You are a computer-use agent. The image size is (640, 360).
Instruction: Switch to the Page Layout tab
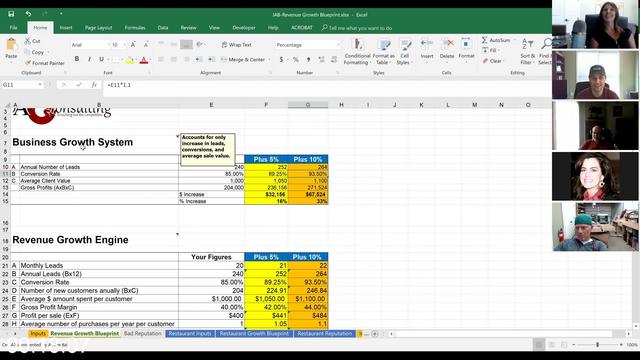[x=98, y=28]
